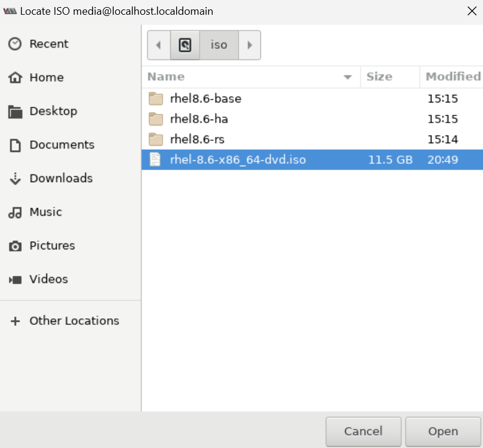Image resolution: width=483 pixels, height=448 pixels.
Task: Select the rhel8.6-base folder
Action: click(x=312, y=98)
